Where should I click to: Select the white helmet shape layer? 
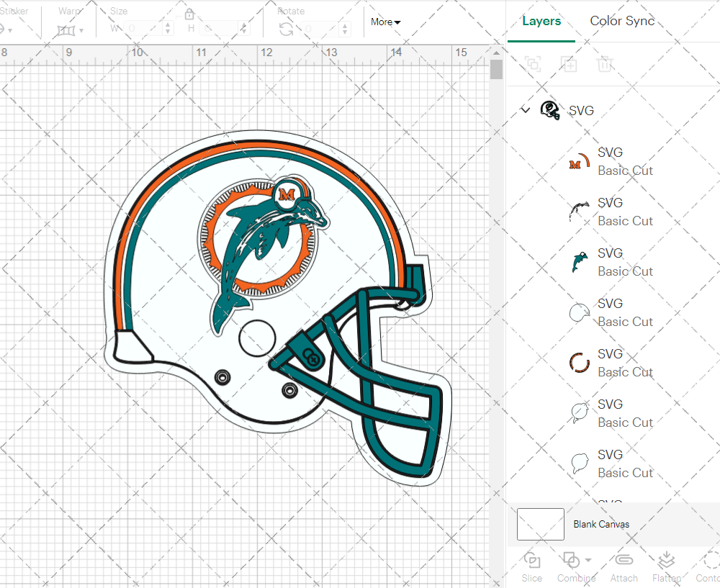pos(613,312)
